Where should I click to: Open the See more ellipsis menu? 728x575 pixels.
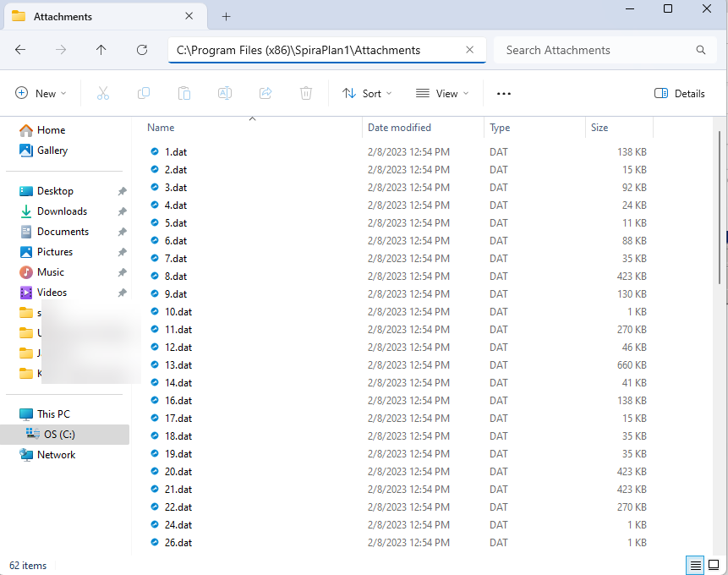[x=504, y=94]
